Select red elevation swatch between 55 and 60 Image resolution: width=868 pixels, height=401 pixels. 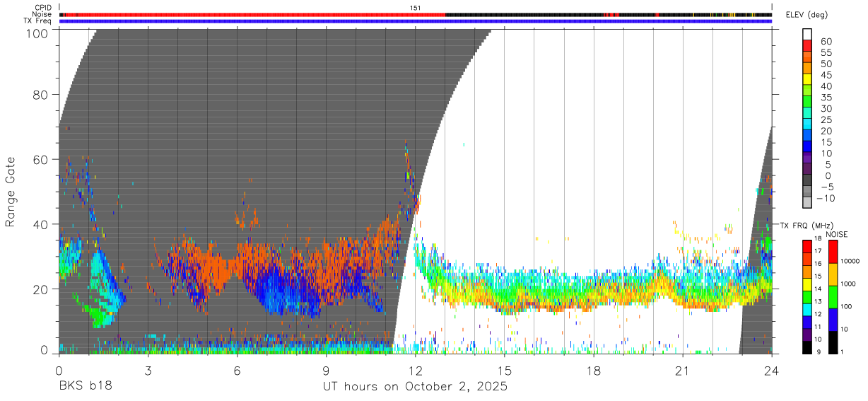coord(807,45)
